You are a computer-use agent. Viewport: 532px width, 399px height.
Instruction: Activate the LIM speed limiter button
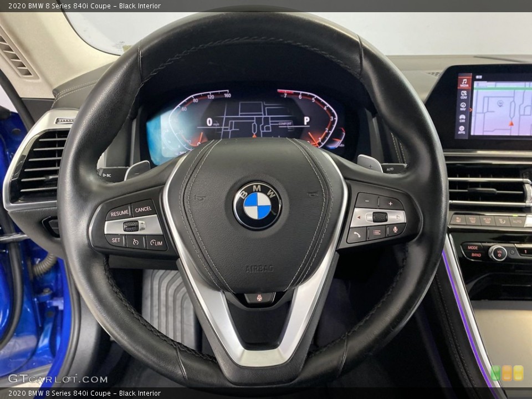[157, 243]
